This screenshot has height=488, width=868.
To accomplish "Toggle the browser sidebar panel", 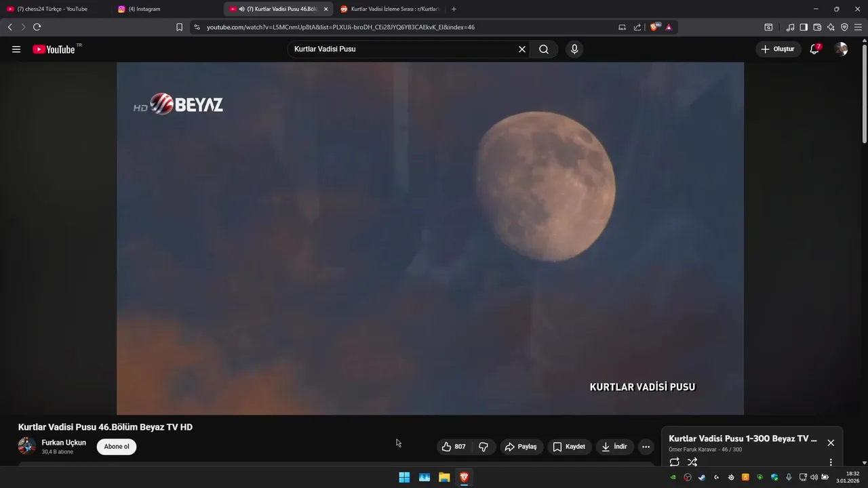I will (804, 27).
